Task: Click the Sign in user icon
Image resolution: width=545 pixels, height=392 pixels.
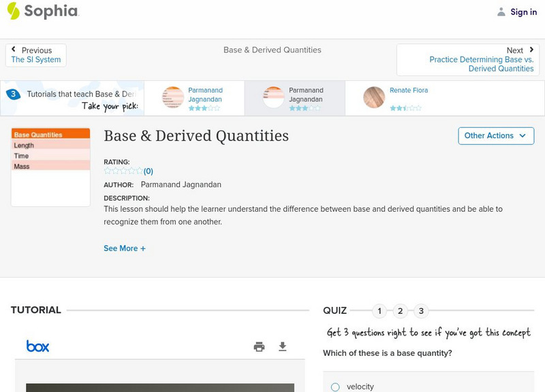Action: (x=501, y=12)
